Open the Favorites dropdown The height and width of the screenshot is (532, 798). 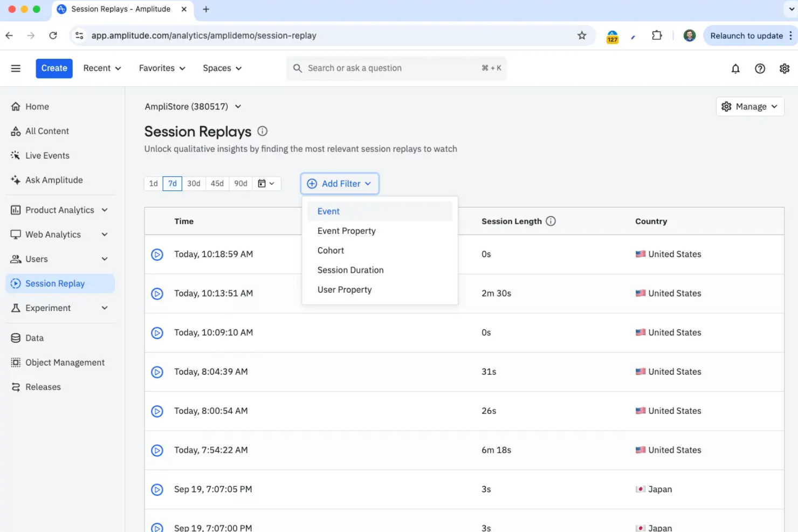pyautogui.click(x=162, y=68)
